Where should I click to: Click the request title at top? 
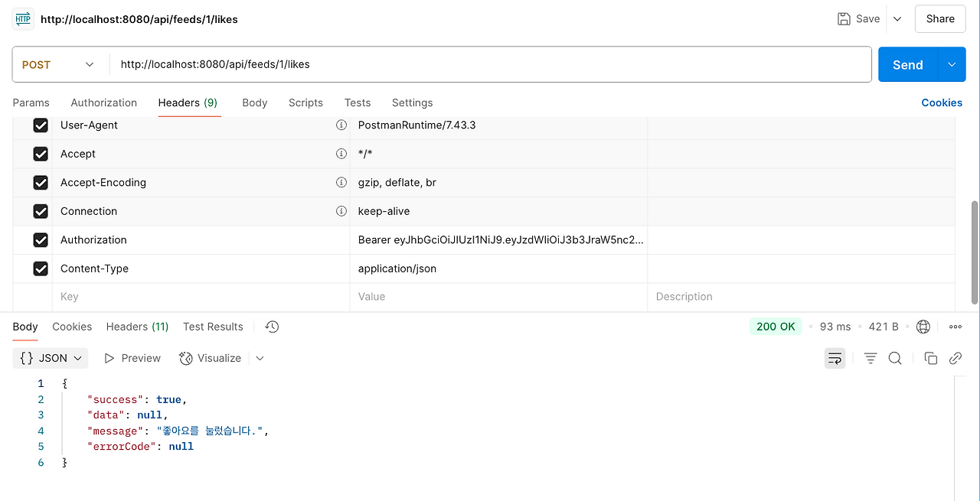tap(139, 19)
